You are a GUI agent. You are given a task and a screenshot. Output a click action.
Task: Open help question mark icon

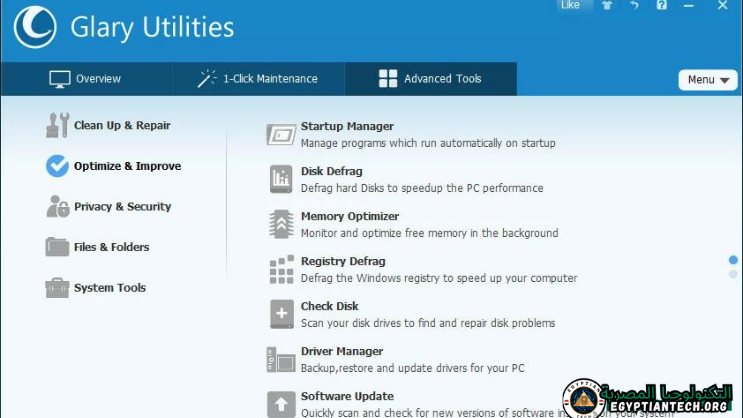[x=661, y=5]
